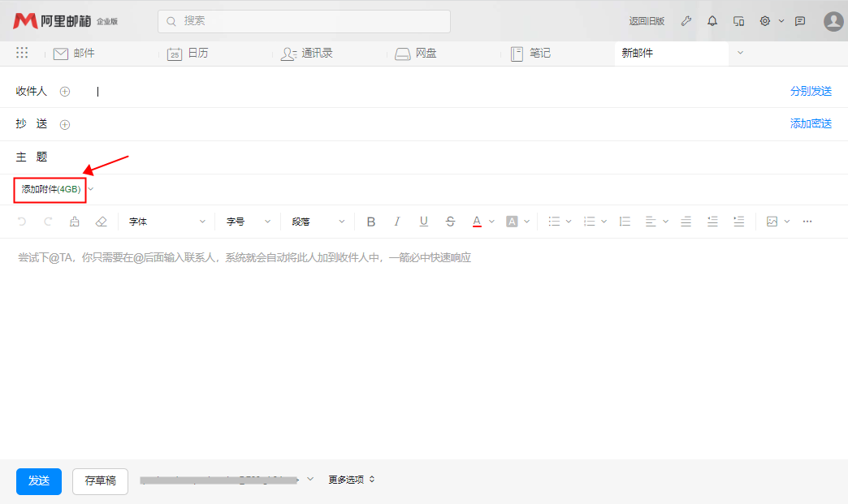Click the multi-device client icon

point(738,21)
